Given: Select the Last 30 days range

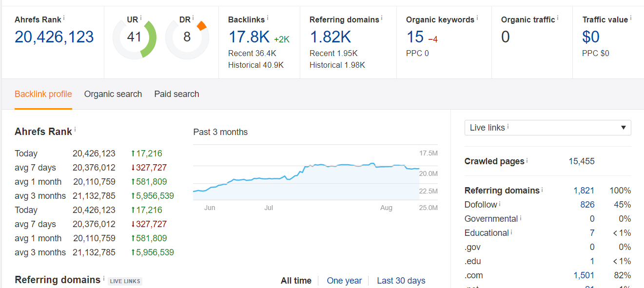Looking at the screenshot, I should pos(401,281).
